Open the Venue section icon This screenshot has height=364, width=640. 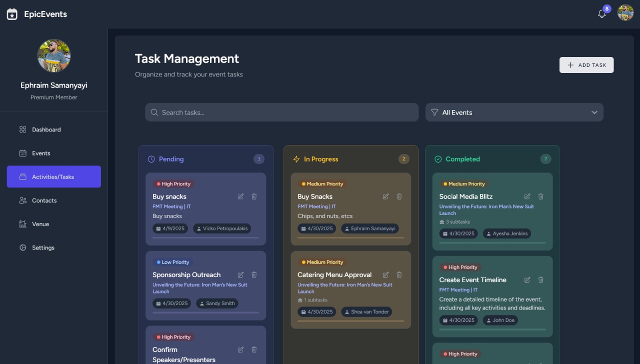pos(22,223)
